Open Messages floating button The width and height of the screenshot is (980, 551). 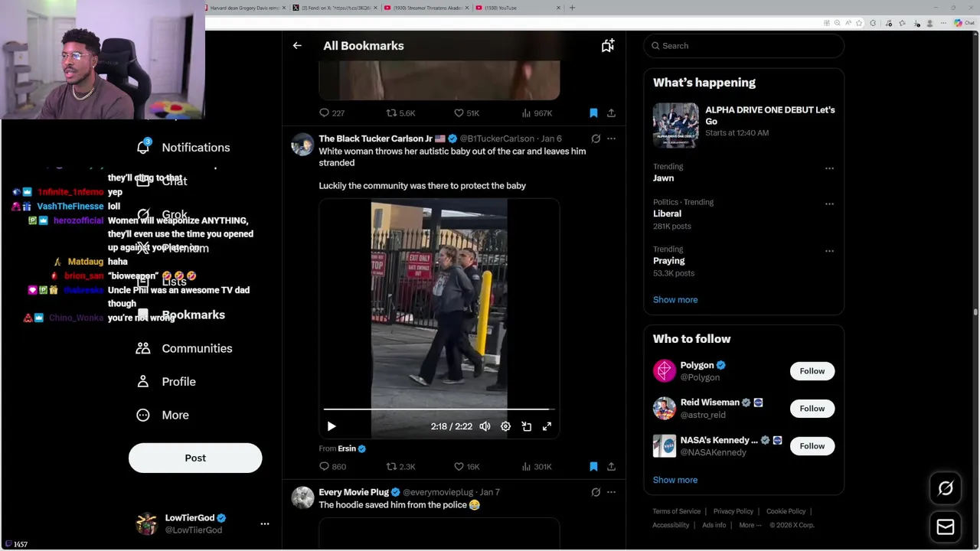[x=946, y=527]
